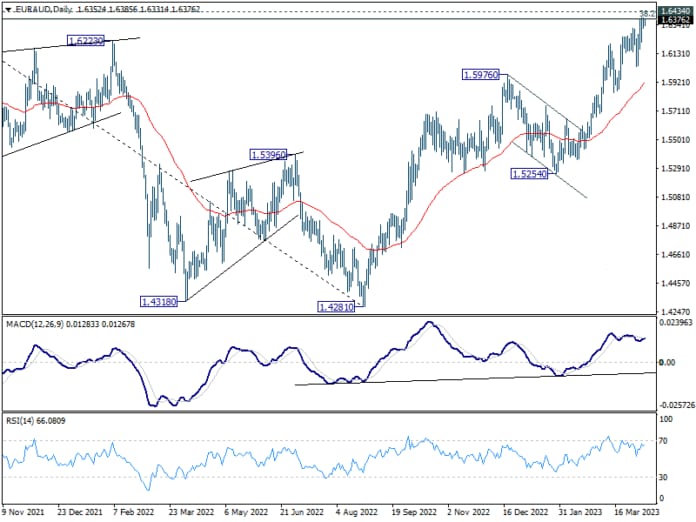696x522 pixels.
Task: Click 1.61310 on the price axis
Action: click(x=676, y=54)
